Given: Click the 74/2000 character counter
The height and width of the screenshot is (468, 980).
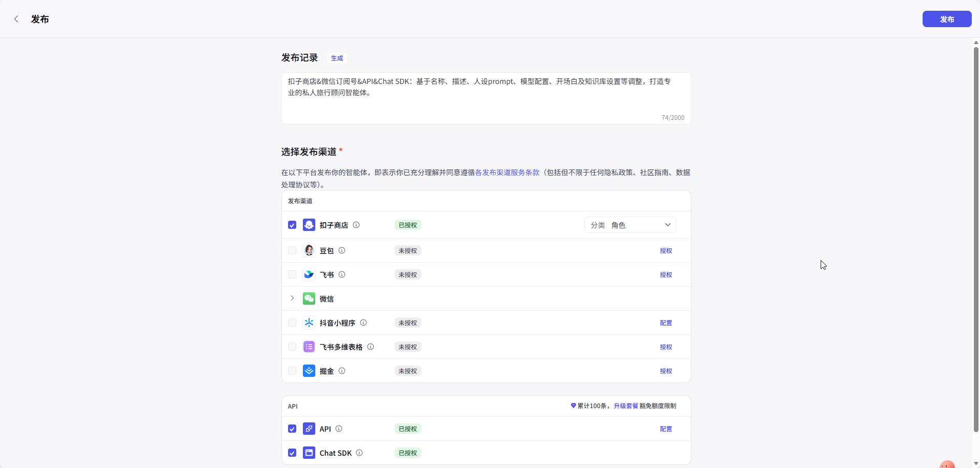Looking at the screenshot, I should pos(672,117).
